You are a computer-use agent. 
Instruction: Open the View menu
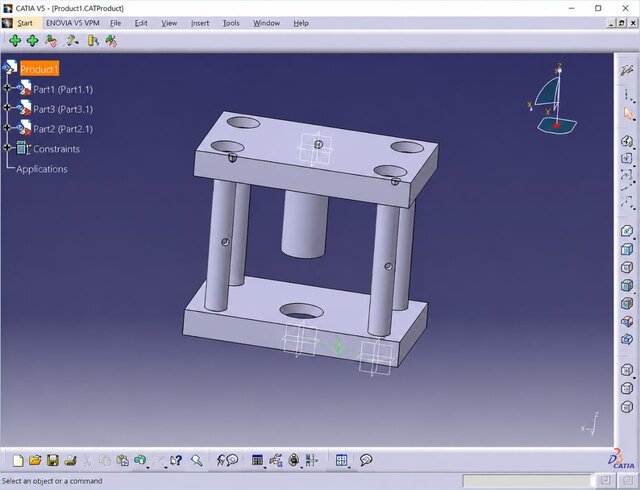169,23
